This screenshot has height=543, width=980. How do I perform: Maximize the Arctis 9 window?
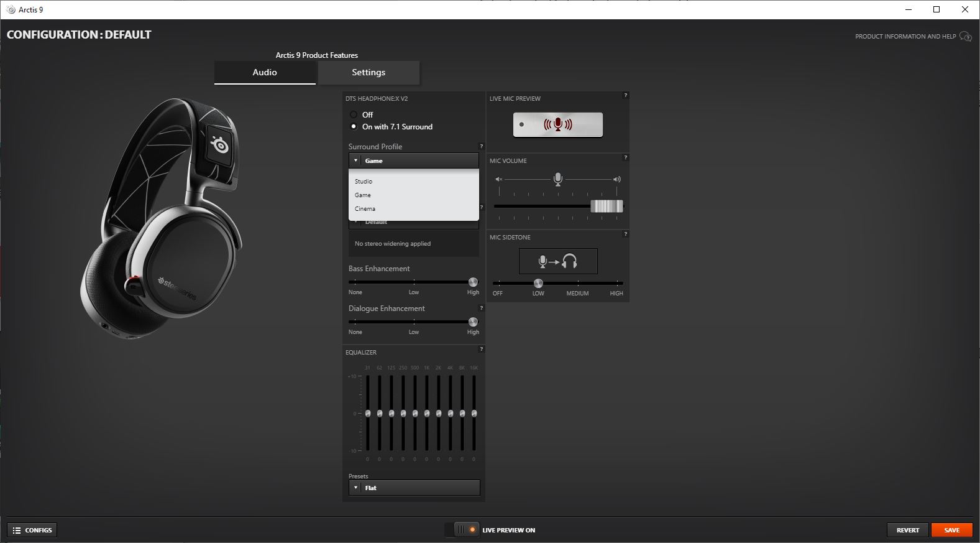pos(936,9)
